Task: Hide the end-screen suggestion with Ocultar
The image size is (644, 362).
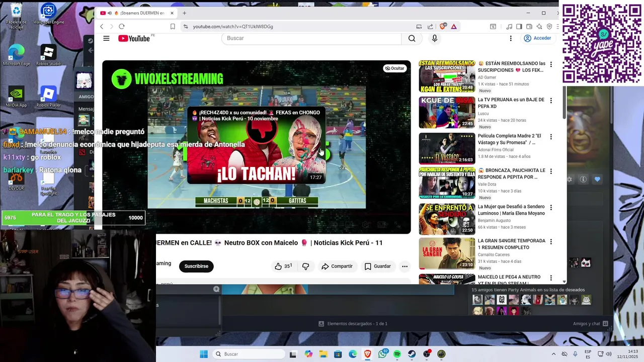Action: [394, 68]
